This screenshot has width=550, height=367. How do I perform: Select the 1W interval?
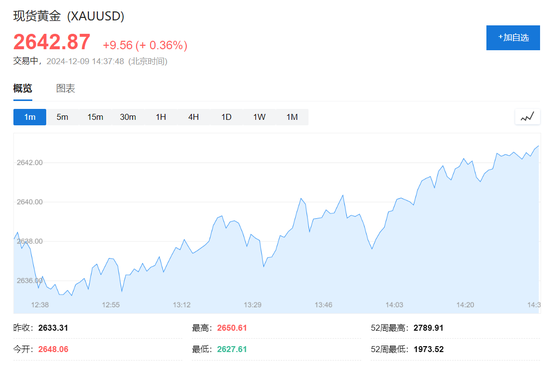click(x=259, y=117)
